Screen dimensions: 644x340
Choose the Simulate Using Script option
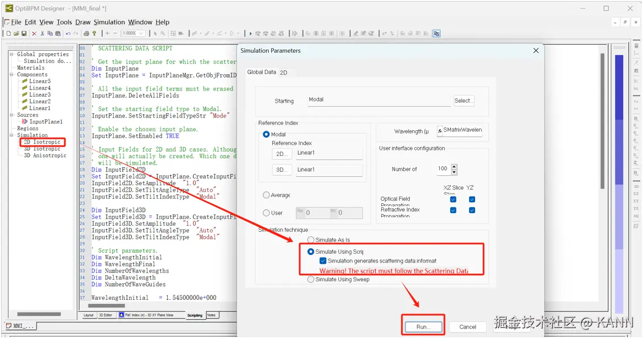311,252
